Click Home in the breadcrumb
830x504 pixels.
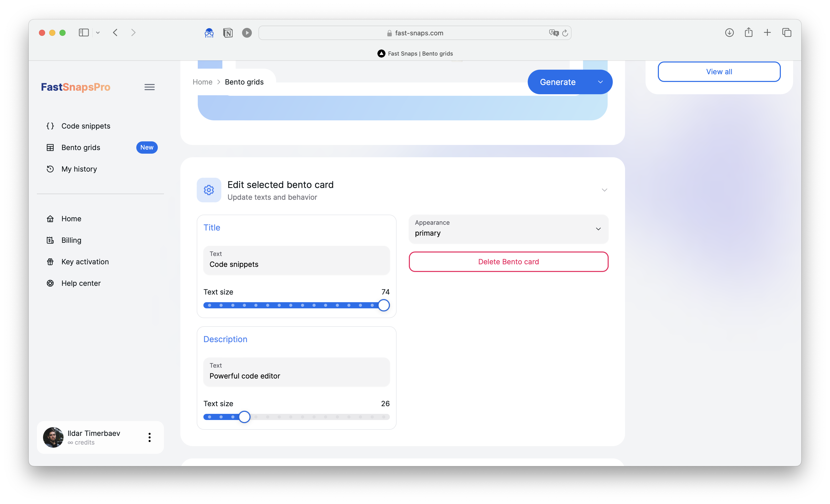202,82
